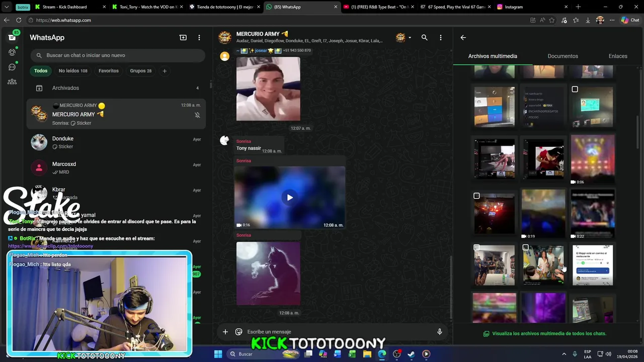
Task: Open Copilot Chat button
Action: point(630,20)
